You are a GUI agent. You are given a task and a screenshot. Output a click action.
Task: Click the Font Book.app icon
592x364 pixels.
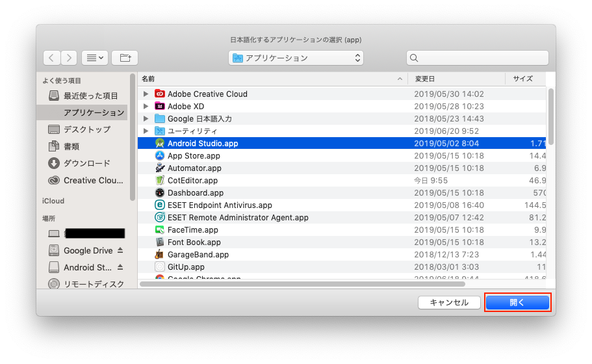click(x=160, y=242)
